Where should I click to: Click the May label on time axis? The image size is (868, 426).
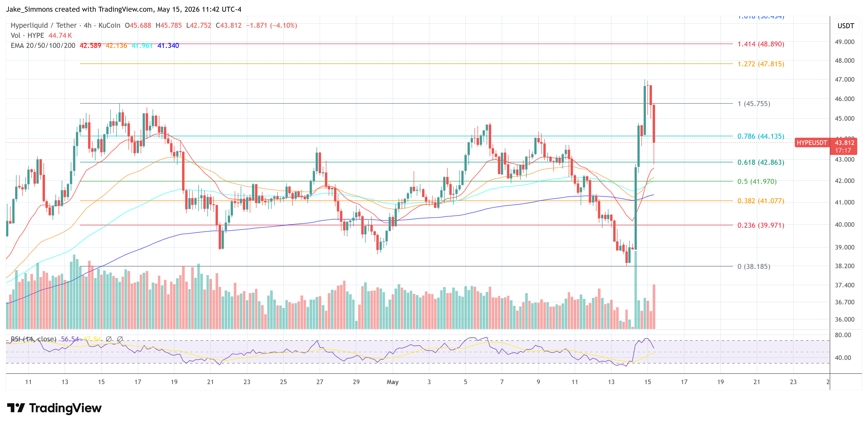[x=393, y=382]
